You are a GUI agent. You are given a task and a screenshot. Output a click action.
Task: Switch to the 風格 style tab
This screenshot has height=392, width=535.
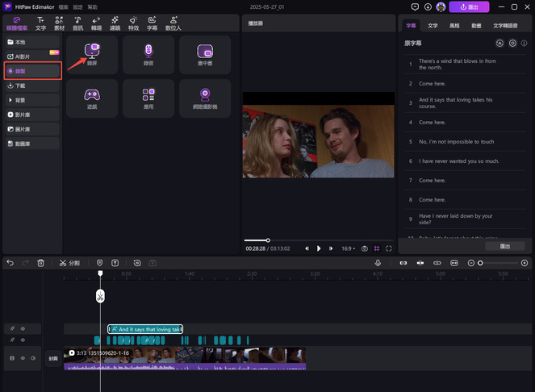tap(454, 26)
